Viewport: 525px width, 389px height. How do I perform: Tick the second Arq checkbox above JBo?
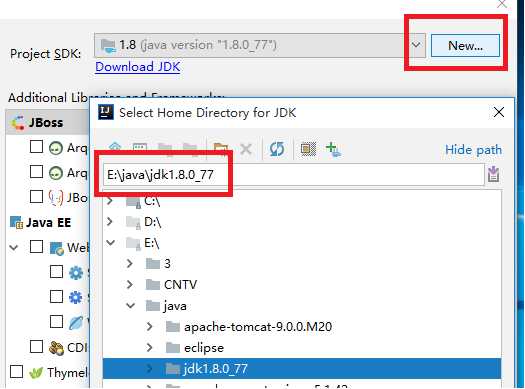(36, 172)
